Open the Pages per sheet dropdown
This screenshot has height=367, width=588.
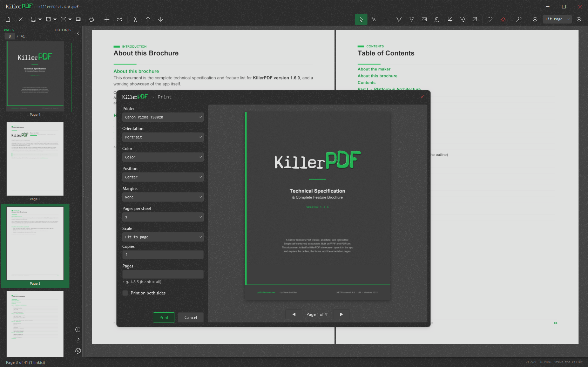coord(163,217)
